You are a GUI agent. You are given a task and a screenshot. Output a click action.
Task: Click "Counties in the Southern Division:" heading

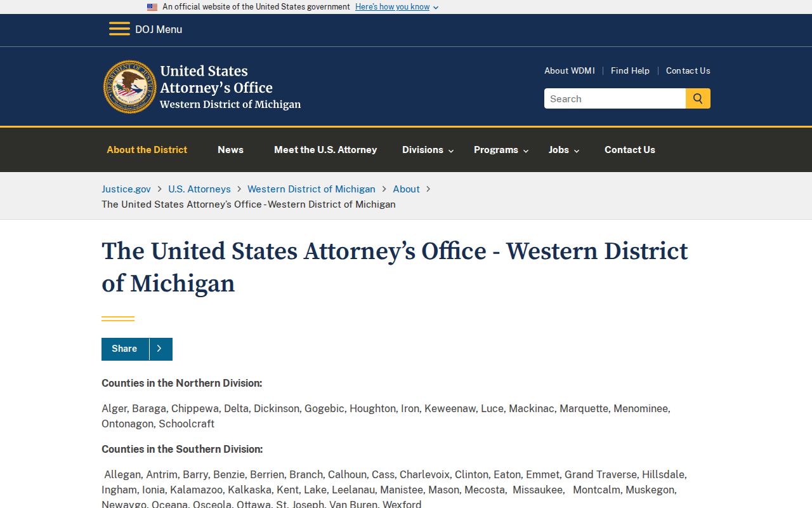coord(182,450)
